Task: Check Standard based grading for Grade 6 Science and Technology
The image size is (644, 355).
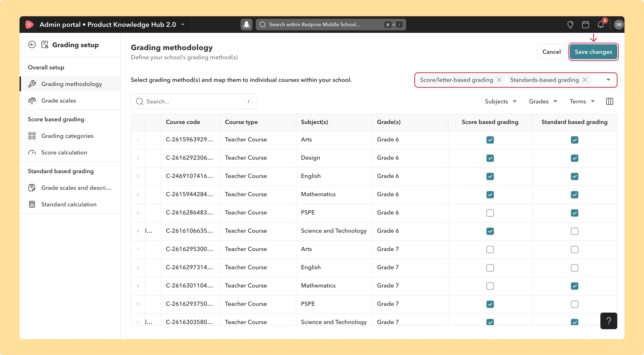Action: [x=574, y=231]
